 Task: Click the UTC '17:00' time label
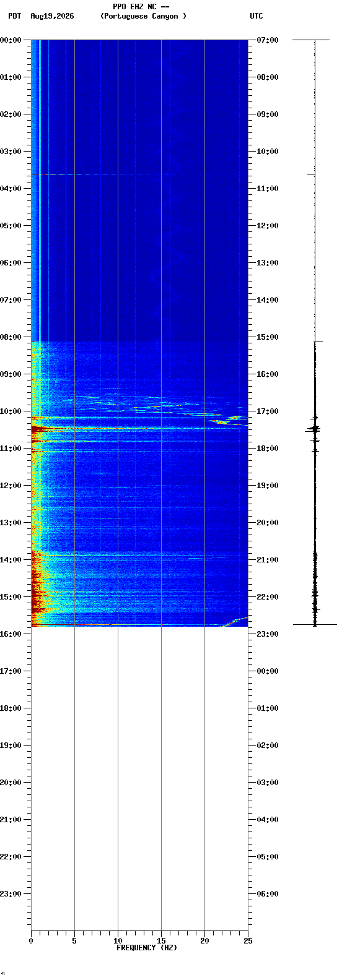click(267, 411)
